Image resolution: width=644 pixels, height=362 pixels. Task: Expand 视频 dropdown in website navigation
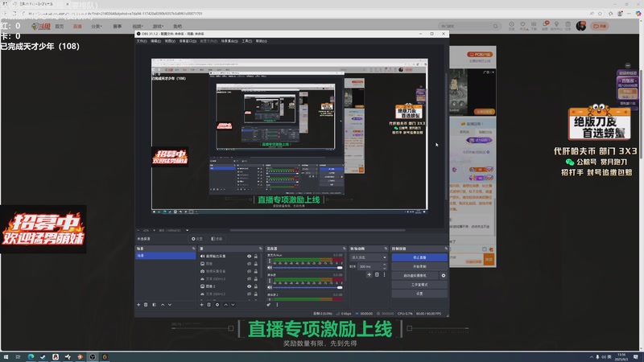[137, 27]
